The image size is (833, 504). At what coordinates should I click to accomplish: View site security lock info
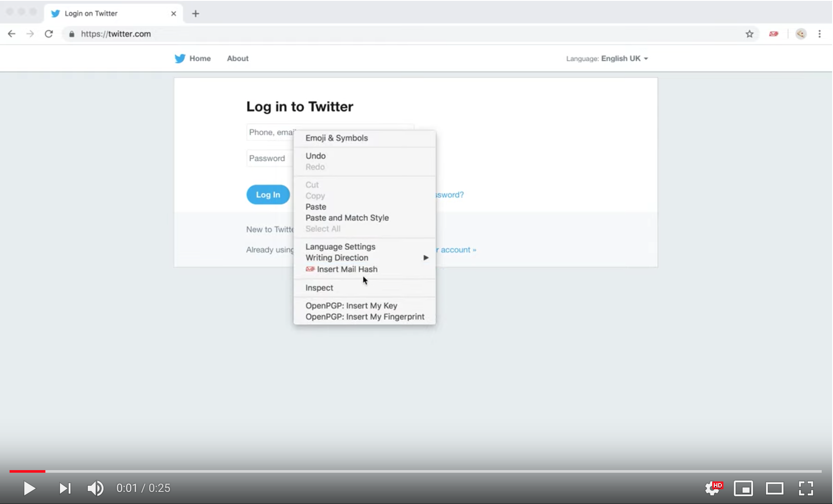[72, 34]
